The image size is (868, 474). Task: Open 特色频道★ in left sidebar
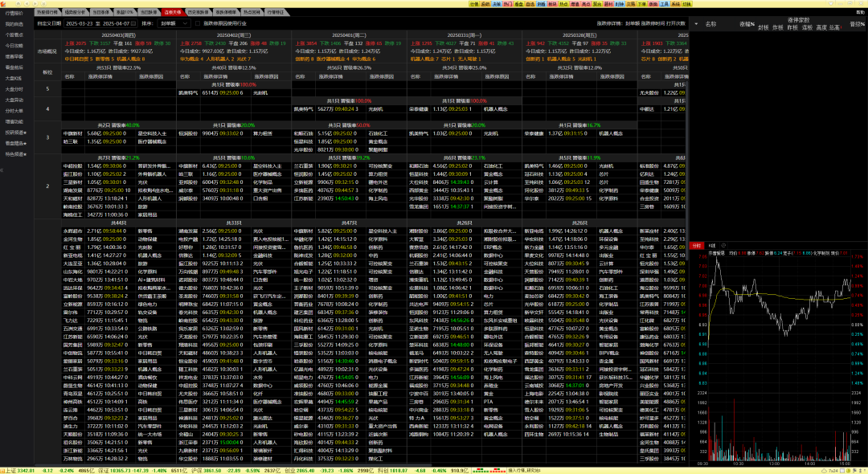pos(16,154)
